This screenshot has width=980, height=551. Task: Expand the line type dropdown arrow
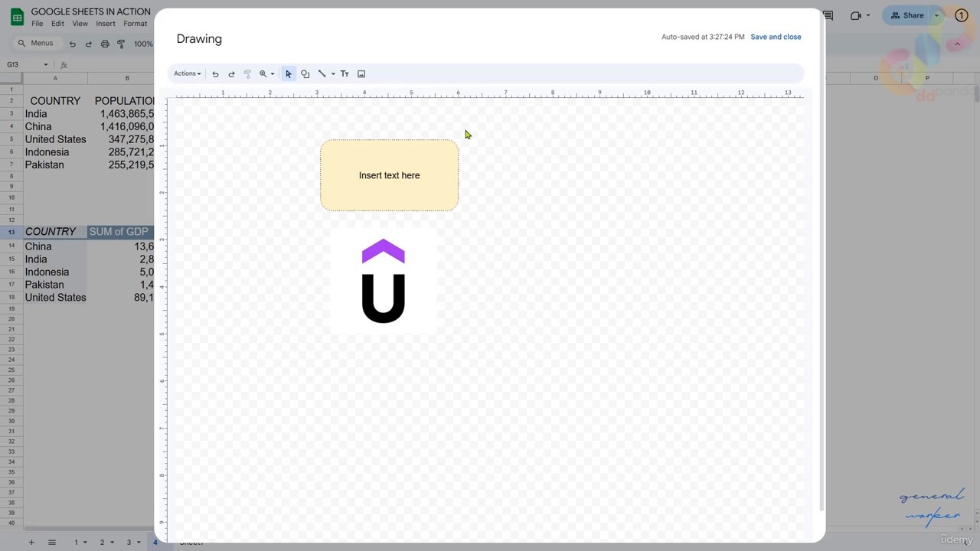point(333,74)
